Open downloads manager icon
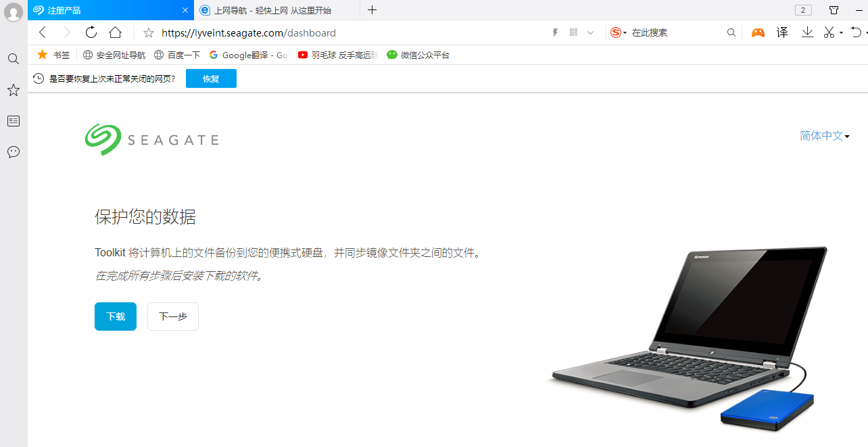The width and height of the screenshot is (868, 447). pos(807,32)
